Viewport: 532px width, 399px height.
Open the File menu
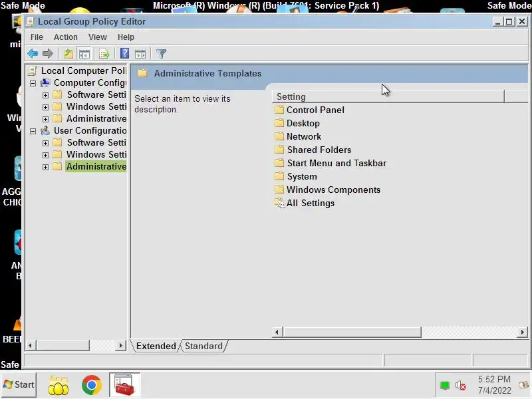pyautogui.click(x=37, y=37)
